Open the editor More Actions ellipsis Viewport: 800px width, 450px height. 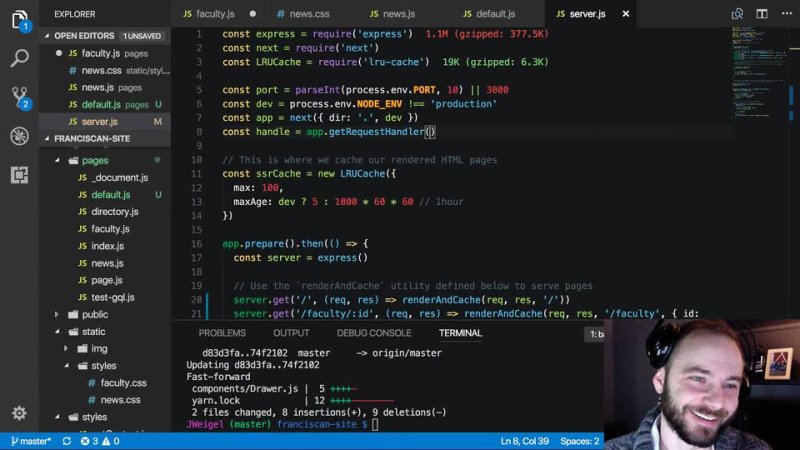(787, 13)
